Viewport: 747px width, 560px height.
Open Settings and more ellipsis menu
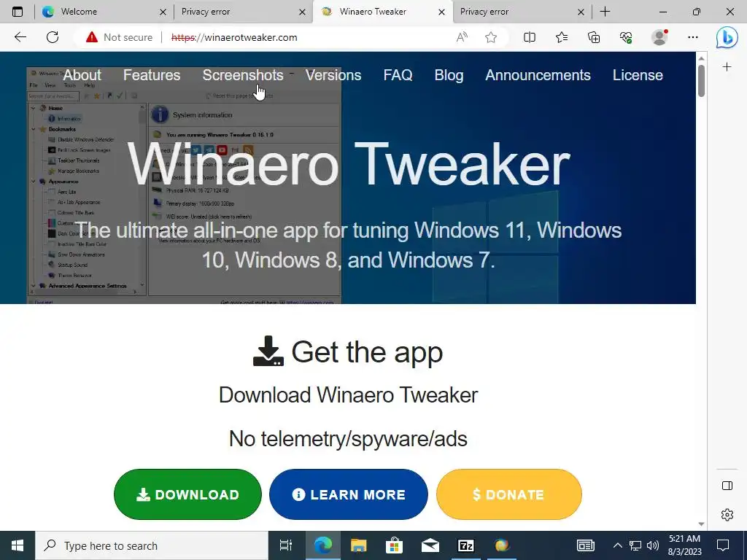click(x=693, y=37)
